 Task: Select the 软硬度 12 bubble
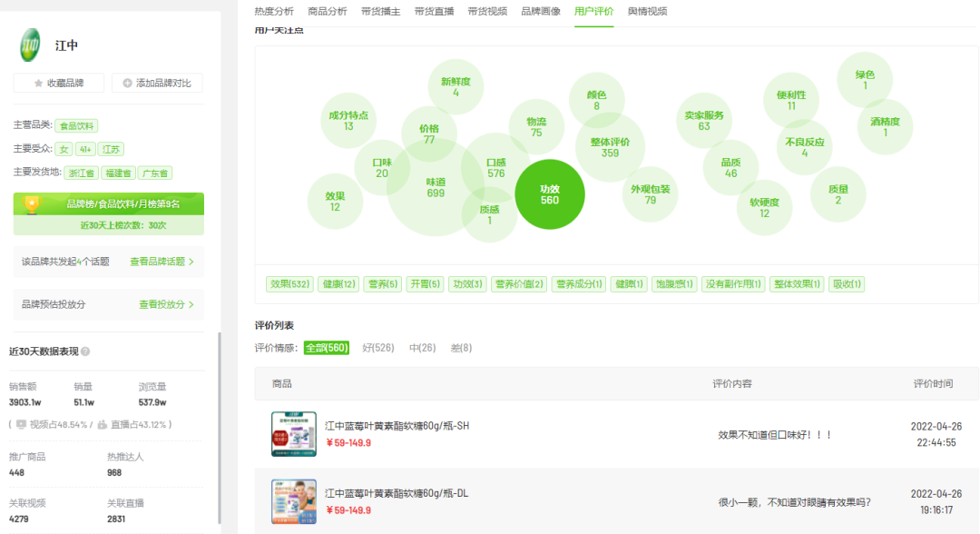click(764, 208)
